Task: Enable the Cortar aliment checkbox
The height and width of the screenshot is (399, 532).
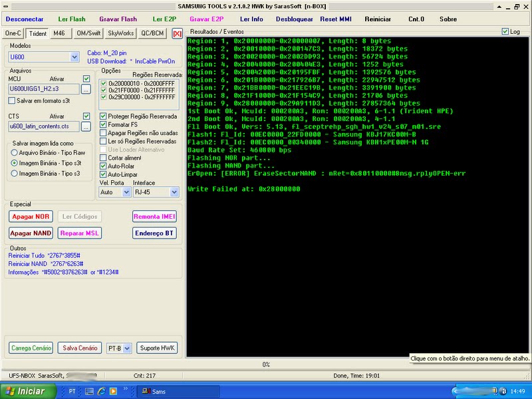Action: click(103, 158)
